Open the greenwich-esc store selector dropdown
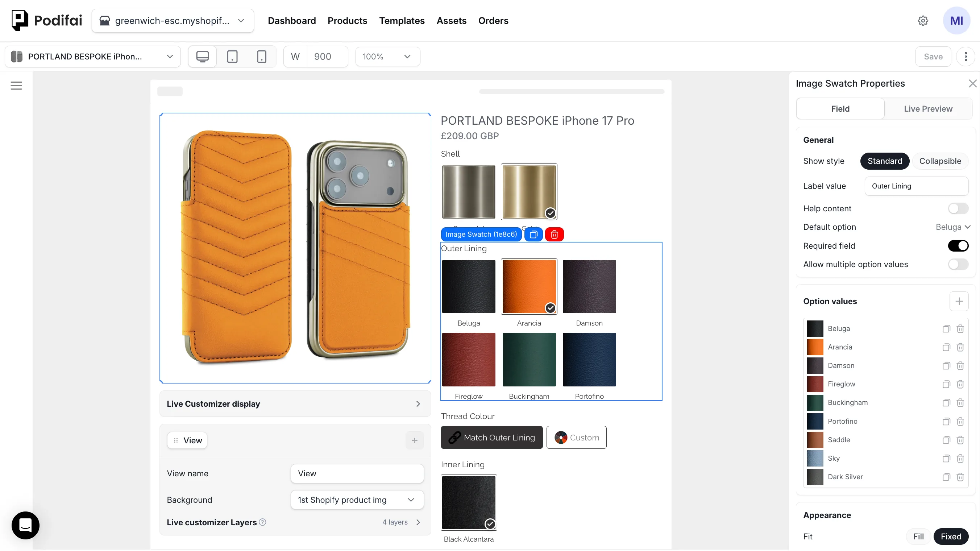The width and height of the screenshot is (980, 551). tap(173, 21)
